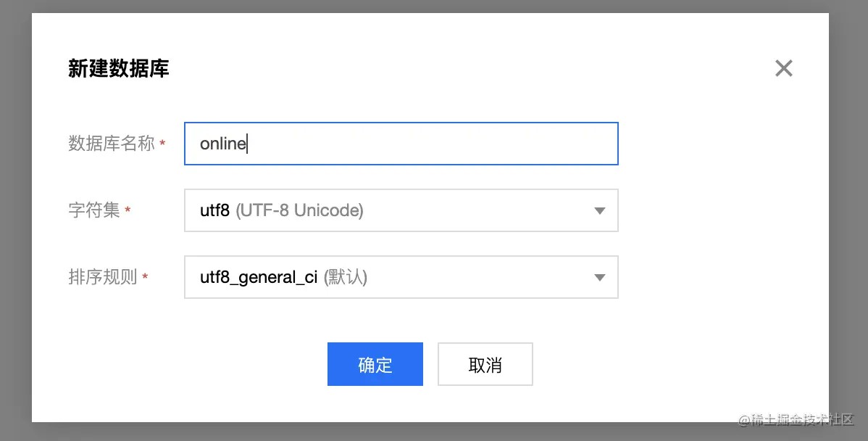Place cursor on the typed text online
Viewport: 868px width, 441px height.
(x=222, y=144)
